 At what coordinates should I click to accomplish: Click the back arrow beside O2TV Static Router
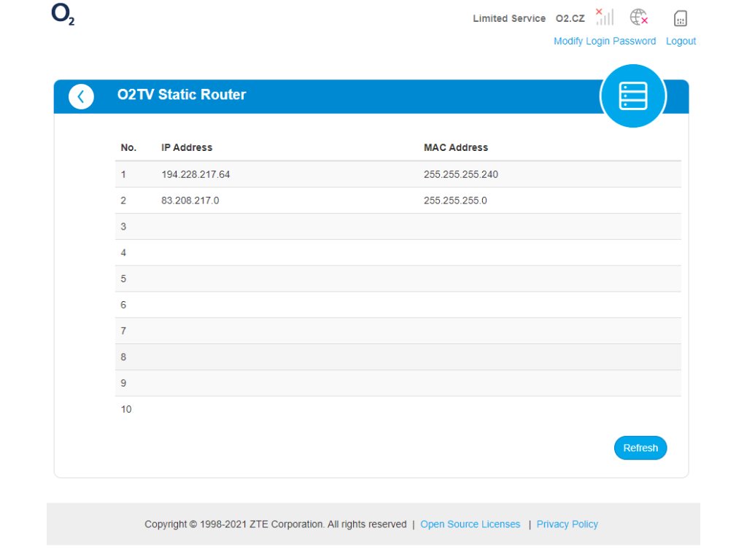tap(81, 96)
